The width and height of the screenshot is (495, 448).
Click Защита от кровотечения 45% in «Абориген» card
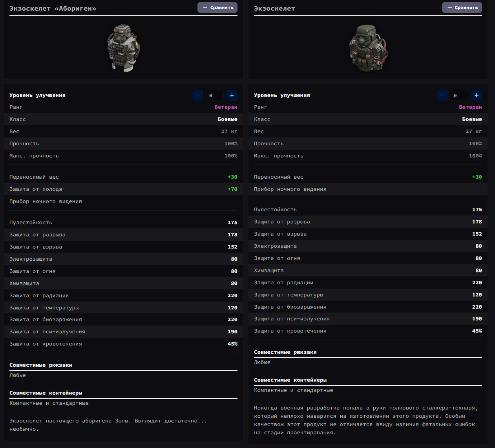click(232, 344)
